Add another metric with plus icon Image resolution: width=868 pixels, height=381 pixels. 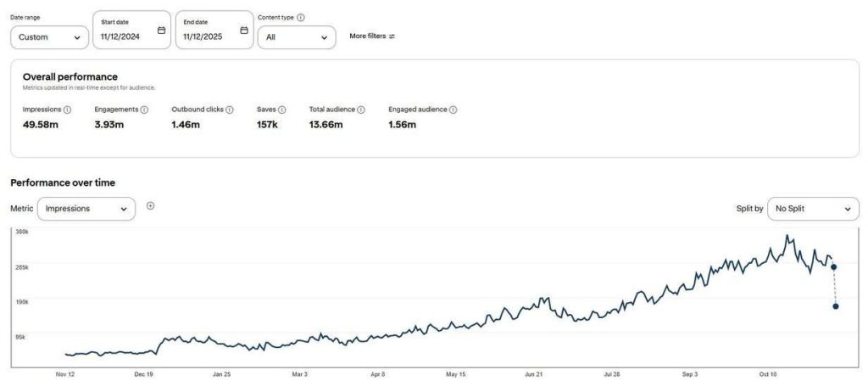coord(150,205)
